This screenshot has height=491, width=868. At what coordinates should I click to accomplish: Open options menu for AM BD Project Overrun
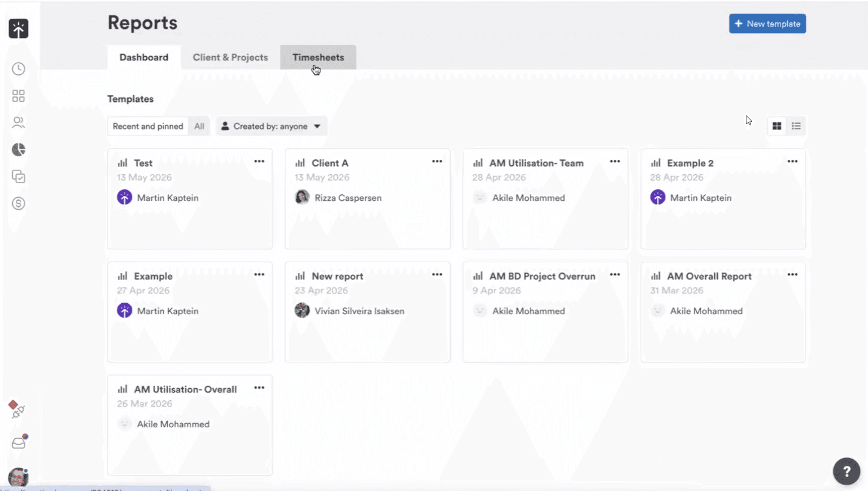(x=615, y=274)
